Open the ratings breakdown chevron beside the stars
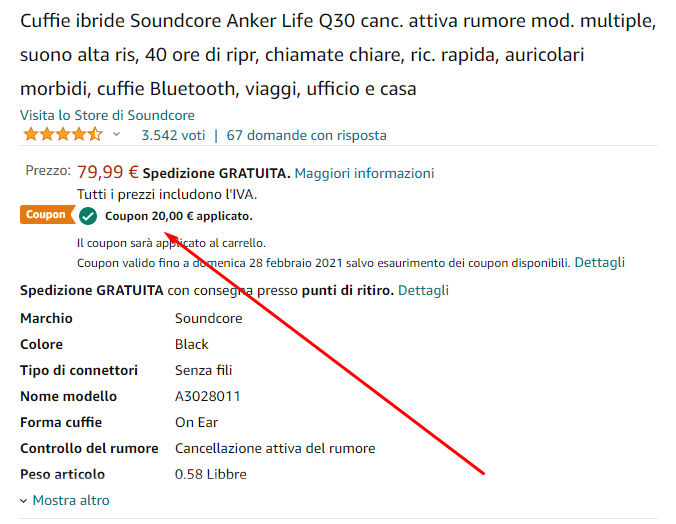Viewport: 676px width, 524px height. coord(116,135)
